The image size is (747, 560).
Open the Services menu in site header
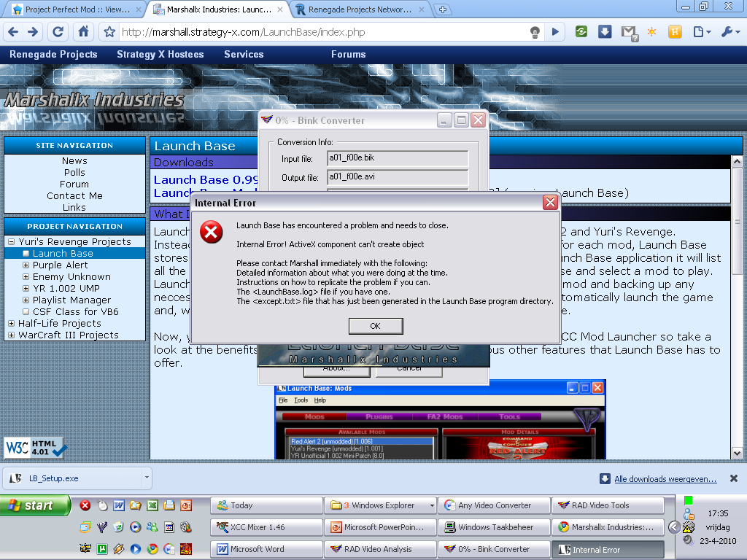[244, 54]
